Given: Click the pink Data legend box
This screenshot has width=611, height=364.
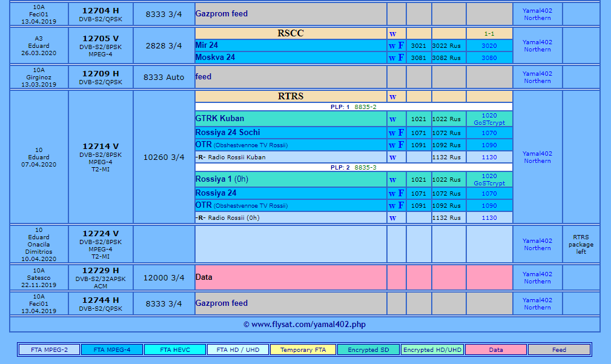Looking at the screenshot, I should 496,349.
